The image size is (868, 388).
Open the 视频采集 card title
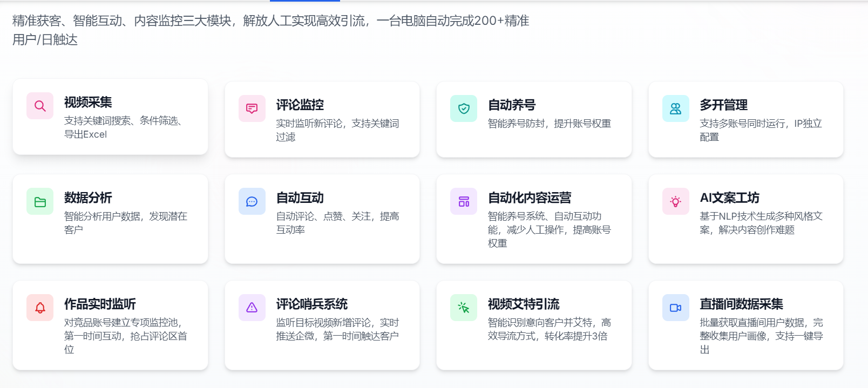point(88,102)
